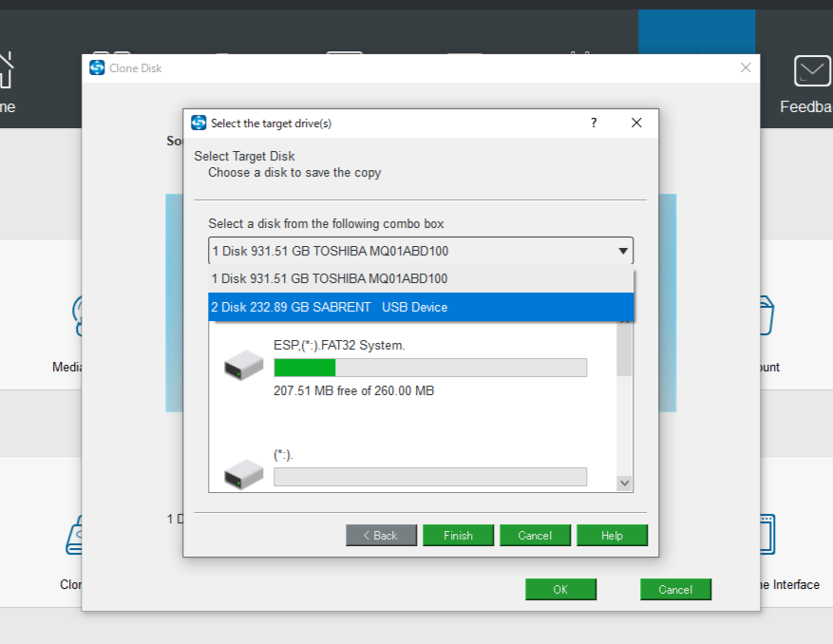The image size is (833, 644).
Task: Click the Clone Disk title bar app icon
Action: click(x=97, y=68)
